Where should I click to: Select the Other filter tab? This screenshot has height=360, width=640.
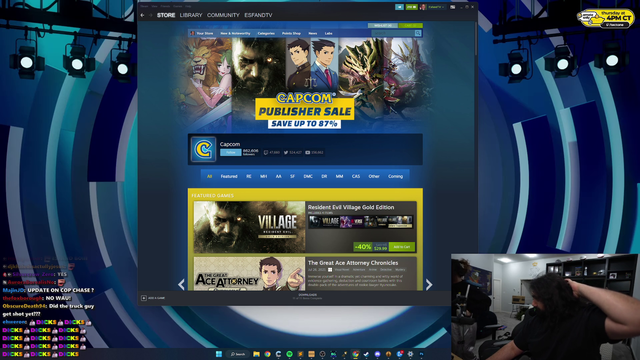pyautogui.click(x=374, y=176)
